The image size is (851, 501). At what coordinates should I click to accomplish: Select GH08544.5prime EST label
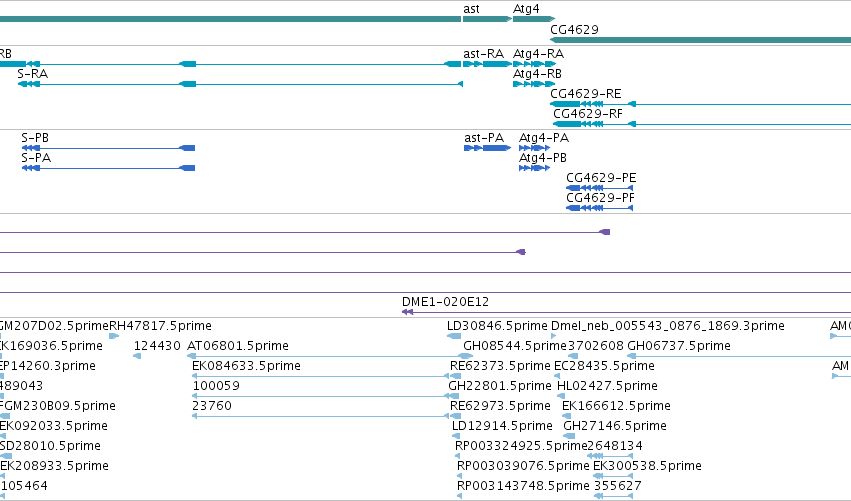[515, 346]
